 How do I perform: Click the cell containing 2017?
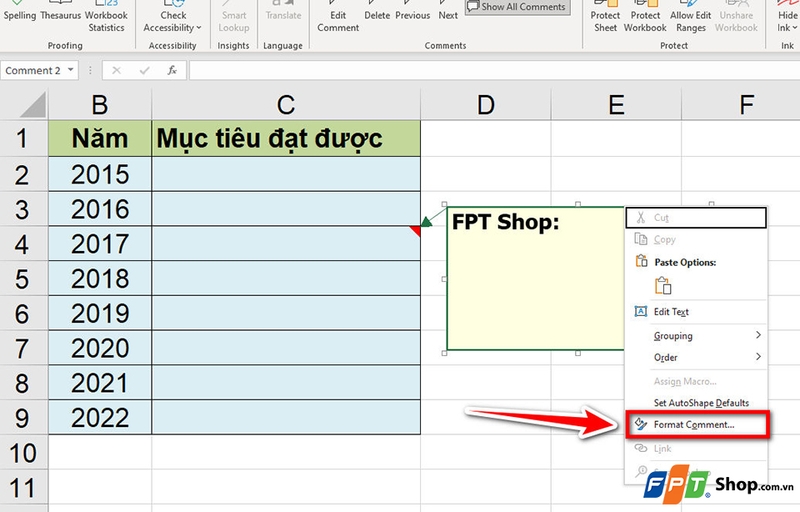[100, 244]
